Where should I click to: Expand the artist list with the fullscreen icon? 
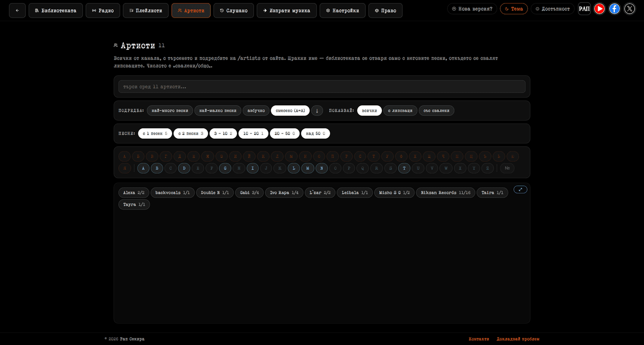coord(520,190)
